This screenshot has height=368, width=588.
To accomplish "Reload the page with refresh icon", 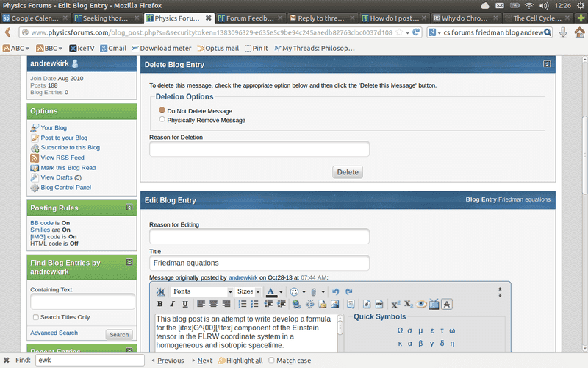I will 416,32.
